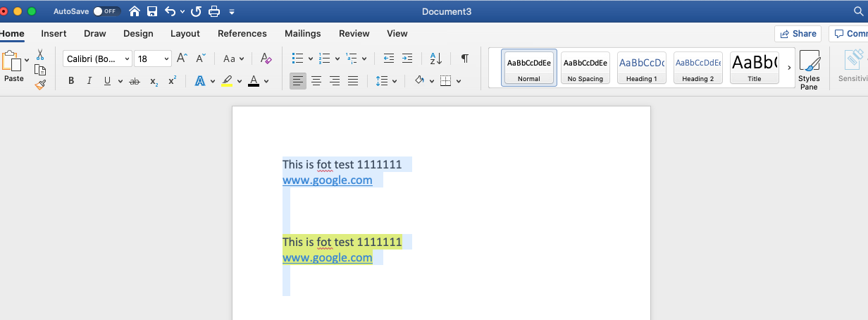This screenshot has height=320, width=868.
Task: Switch to the Draw tab
Action: [x=94, y=33]
